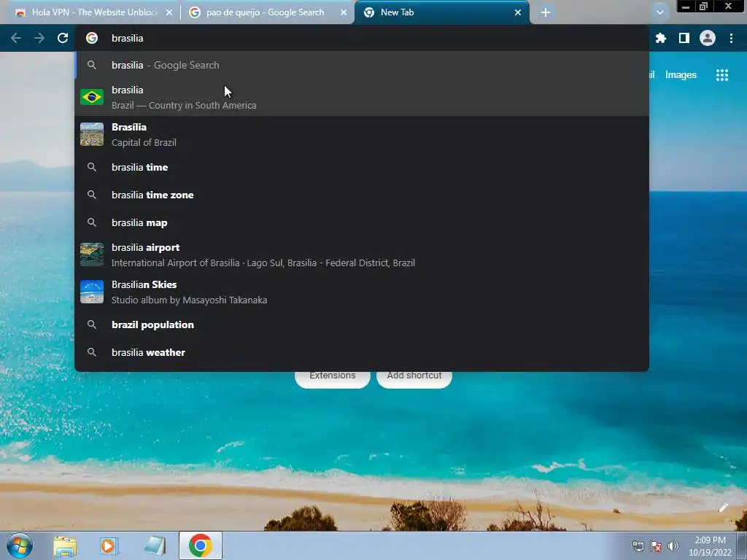This screenshot has height=560, width=747.
Task: Select 'brasilia time' suggestion
Action: [x=362, y=167]
